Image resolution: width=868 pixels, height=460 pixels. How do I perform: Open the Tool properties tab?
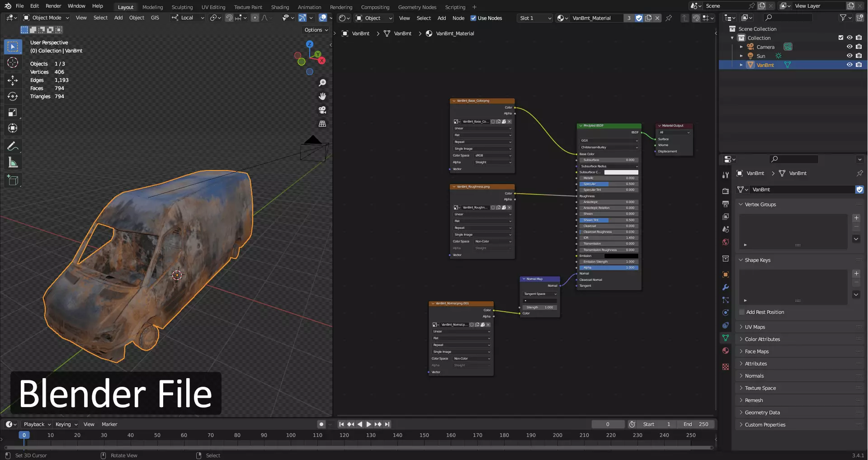[x=726, y=175]
